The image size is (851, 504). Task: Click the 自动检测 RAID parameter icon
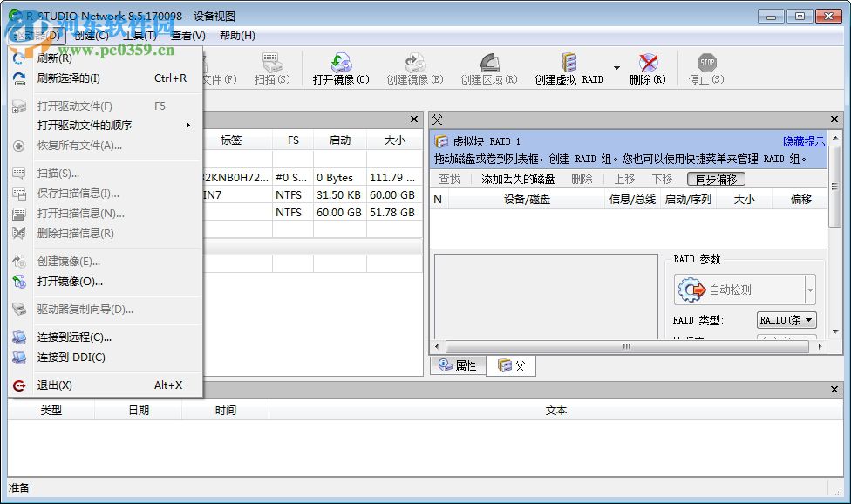click(x=693, y=290)
